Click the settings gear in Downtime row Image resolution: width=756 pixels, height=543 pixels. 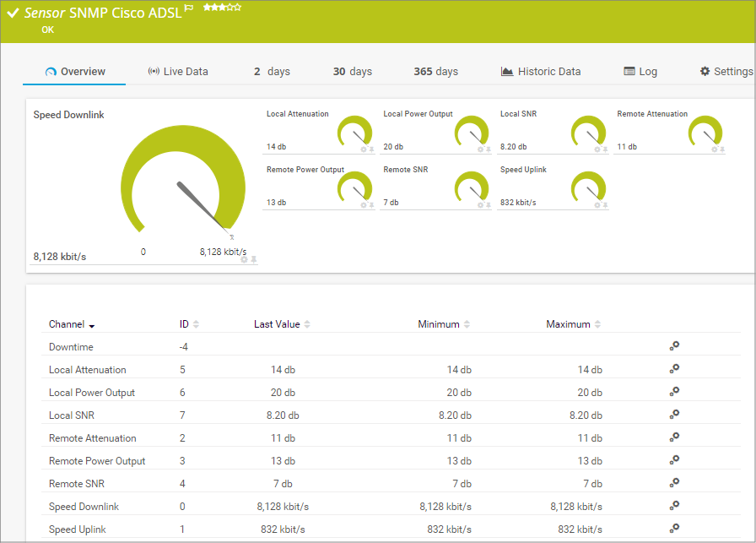(674, 346)
